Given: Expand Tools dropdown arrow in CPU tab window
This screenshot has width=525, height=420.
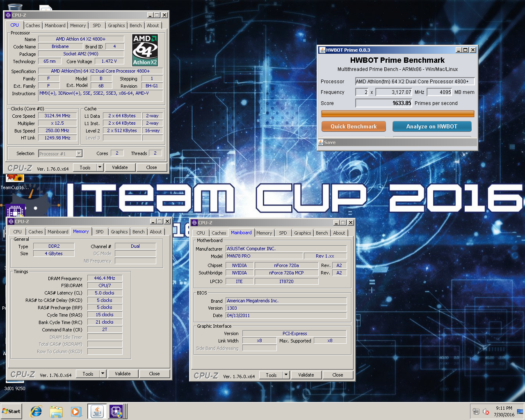Looking at the screenshot, I should tap(100, 167).
